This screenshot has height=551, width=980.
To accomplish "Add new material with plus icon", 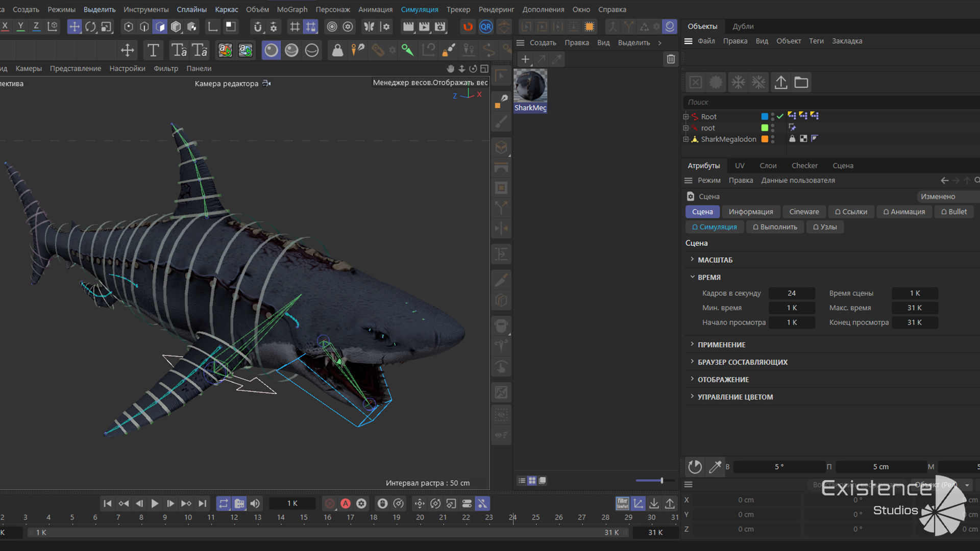I will click(x=525, y=59).
